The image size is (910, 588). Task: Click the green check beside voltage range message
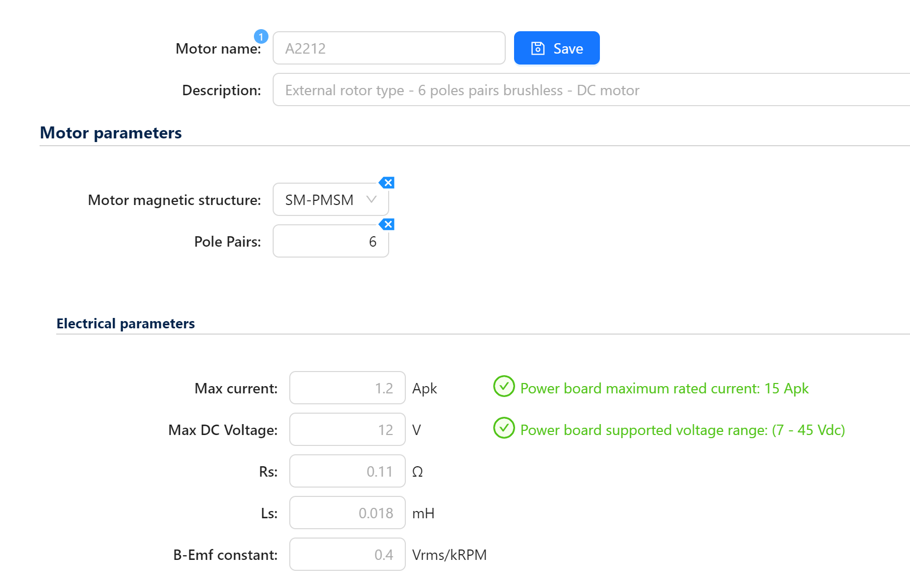click(504, 430)
